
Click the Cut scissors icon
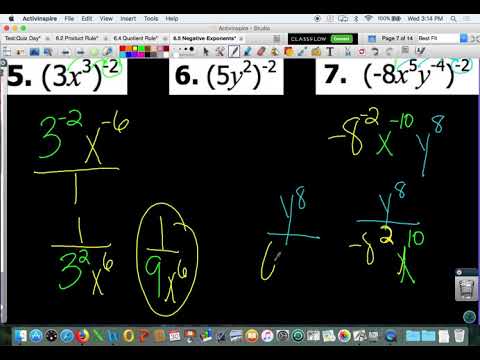pos(348,52)
